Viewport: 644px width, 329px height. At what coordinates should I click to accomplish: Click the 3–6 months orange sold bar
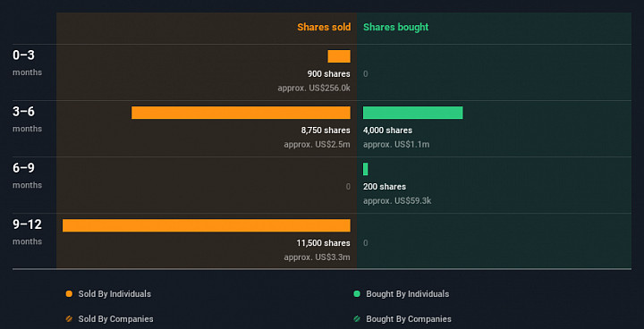(241, 113)
